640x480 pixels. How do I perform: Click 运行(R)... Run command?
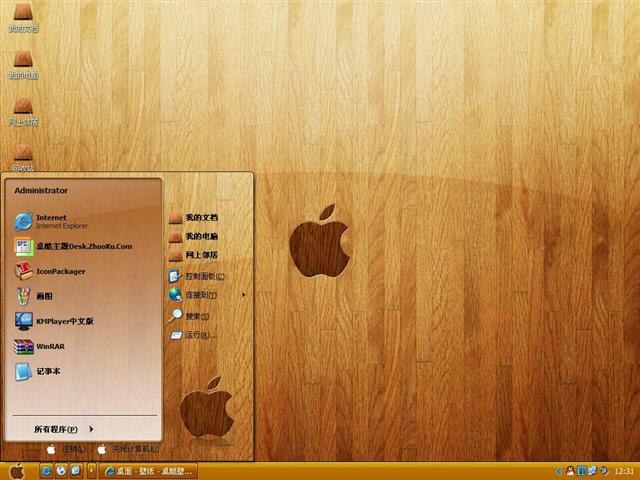pos(195,335)
